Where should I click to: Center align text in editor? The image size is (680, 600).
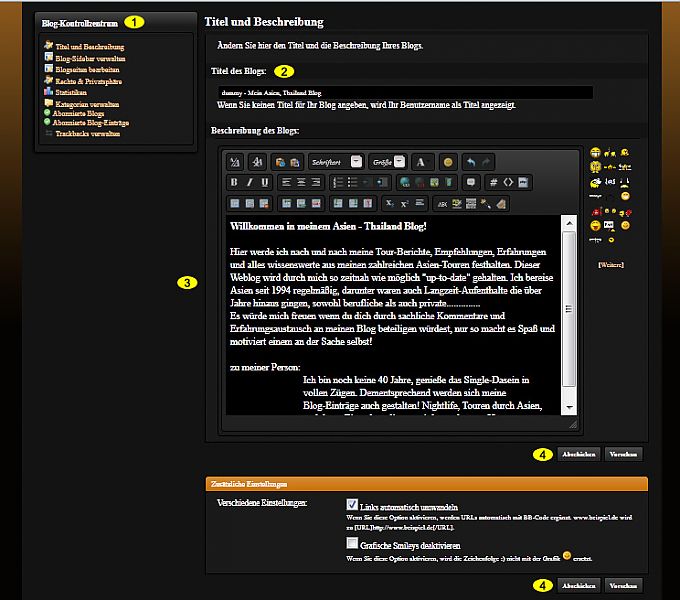[301, 183]
